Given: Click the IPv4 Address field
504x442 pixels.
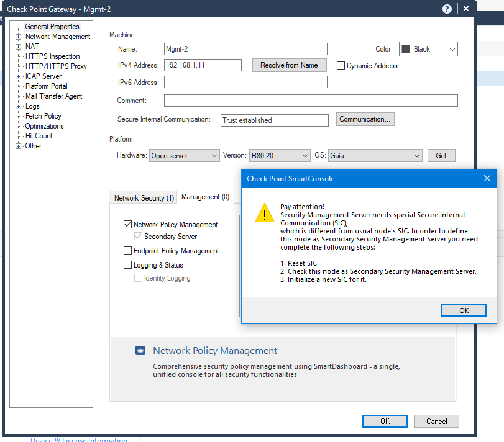Looking at the screenshot, I should (203, 65).
